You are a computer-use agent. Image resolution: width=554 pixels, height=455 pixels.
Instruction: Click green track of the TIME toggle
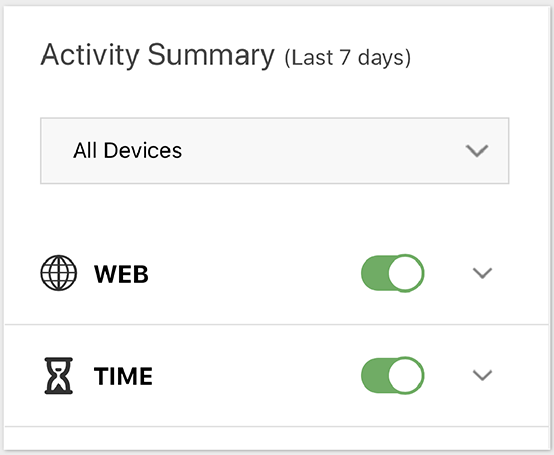point(374,376)
